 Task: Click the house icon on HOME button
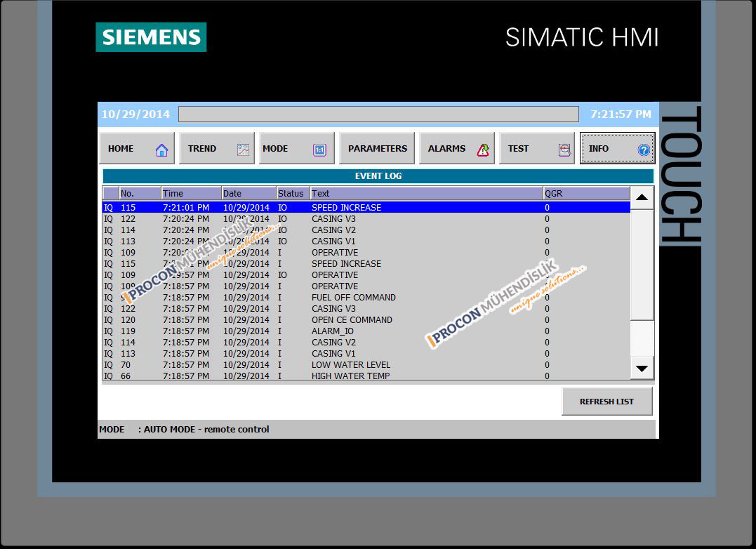162,150
